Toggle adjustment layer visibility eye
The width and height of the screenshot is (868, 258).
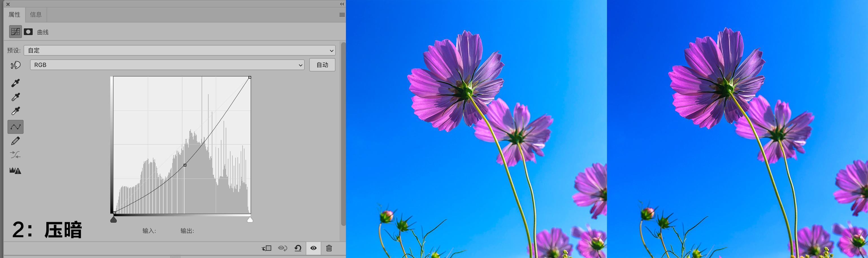313,248
